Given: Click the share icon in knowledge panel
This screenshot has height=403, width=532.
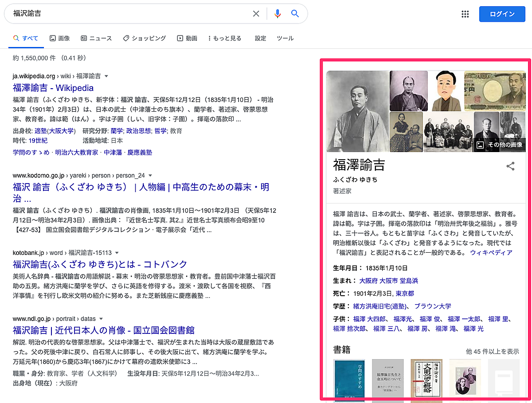Looking at the screenshot, I should [x=510, y=166].
